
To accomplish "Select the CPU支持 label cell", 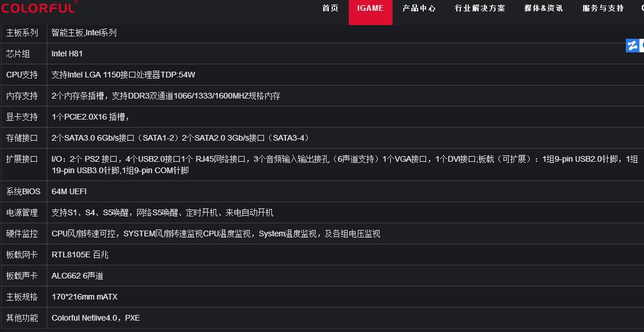I will tap(23, 75).
